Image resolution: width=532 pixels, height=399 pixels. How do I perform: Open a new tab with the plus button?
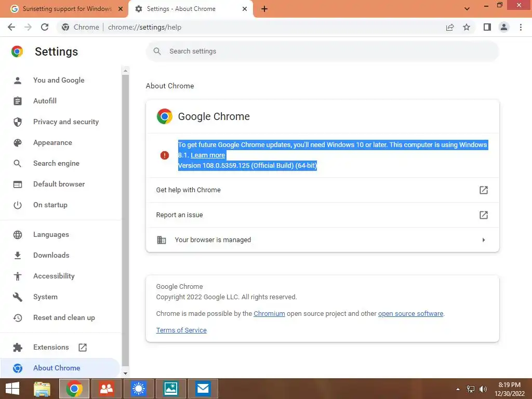(264, 9)
